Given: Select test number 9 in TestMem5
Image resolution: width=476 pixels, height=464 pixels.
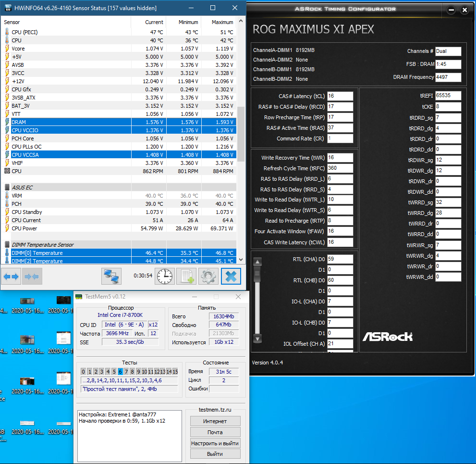Looking at the screenshot, I should (138, 372).
